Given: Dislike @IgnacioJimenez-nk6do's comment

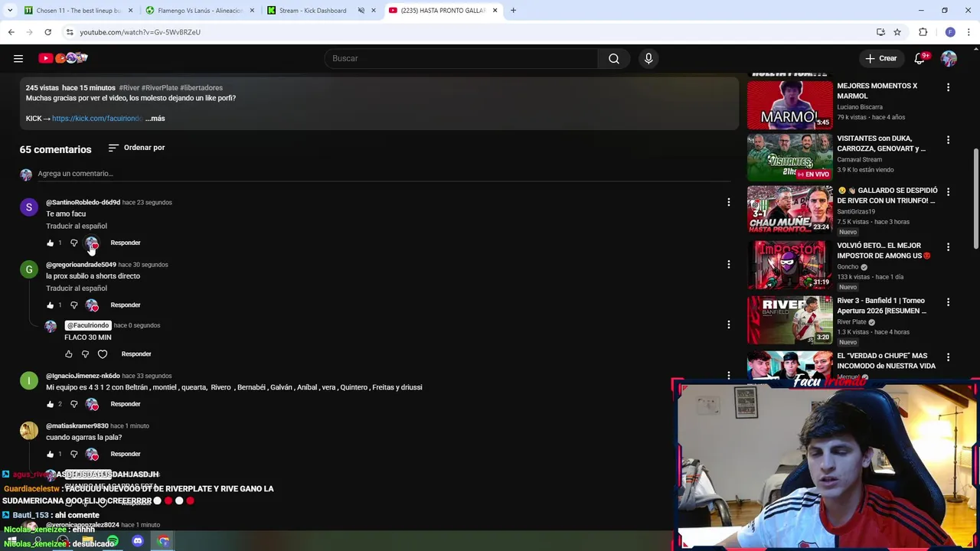Looking at the screenshot, I should (74, 404).
